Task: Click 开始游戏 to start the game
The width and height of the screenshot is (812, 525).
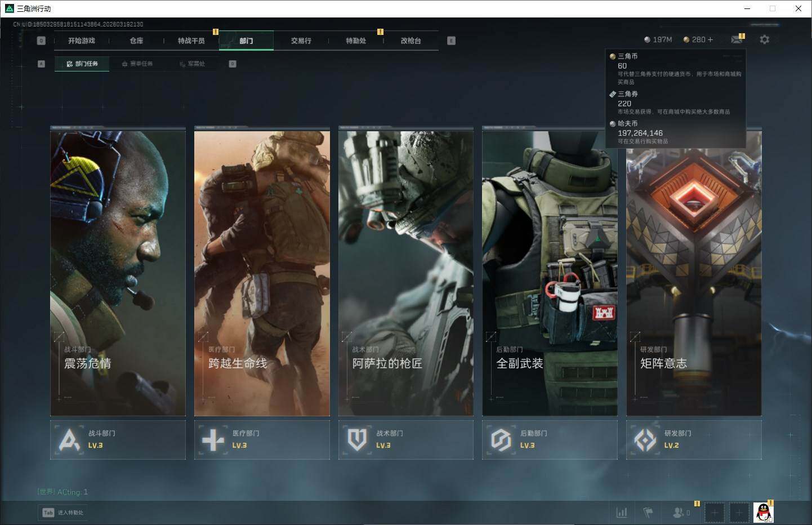Action: click(x=82, y=41)
